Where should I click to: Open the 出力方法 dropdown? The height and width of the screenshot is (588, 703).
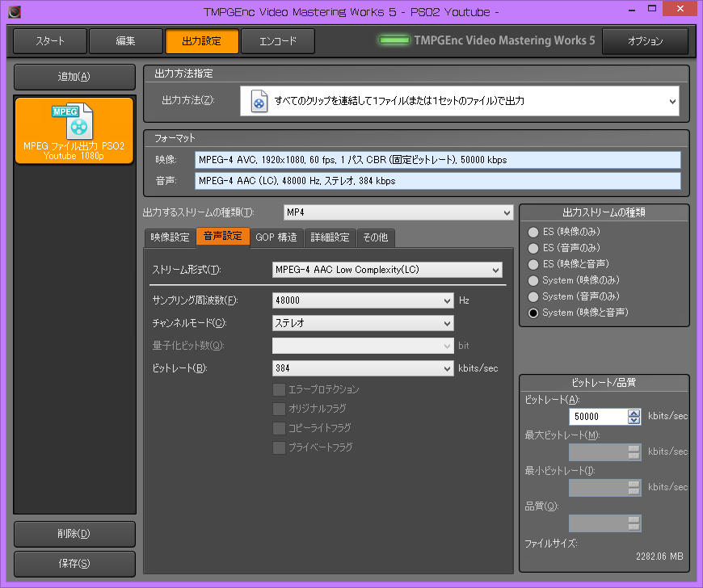460,101
